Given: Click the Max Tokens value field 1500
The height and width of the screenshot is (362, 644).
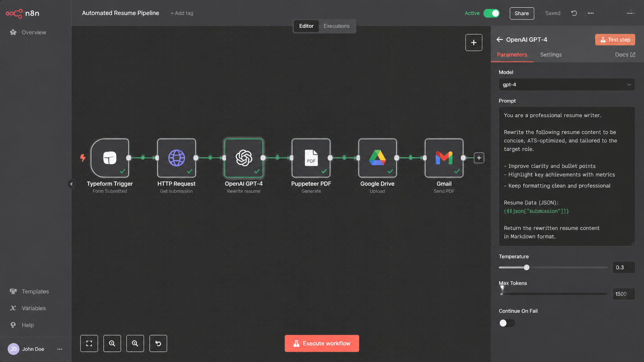Looking at the screenshot, I should click(x=624, y=294).
